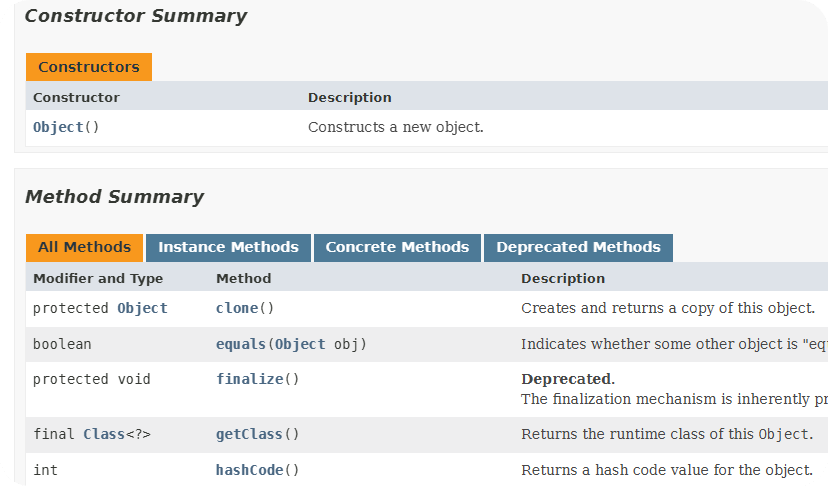The height and width of the screenshot is (486, 828).
Task: Click Object return type in clone row
Action: point(142,308)
